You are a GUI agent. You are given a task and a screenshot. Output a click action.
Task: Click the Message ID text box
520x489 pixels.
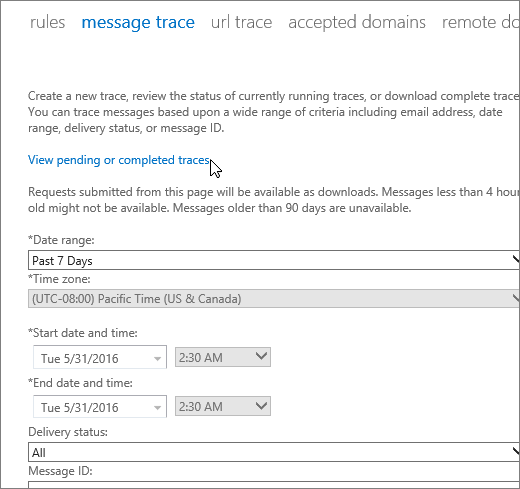point(274,485)
